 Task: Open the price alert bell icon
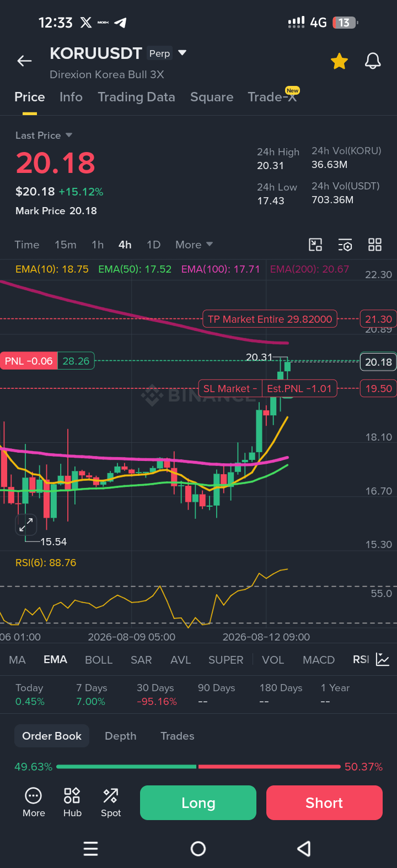pos(373,61)
